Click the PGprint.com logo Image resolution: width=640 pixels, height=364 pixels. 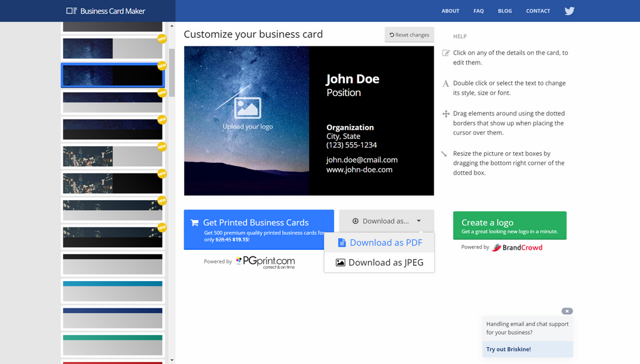coord(265,262)
